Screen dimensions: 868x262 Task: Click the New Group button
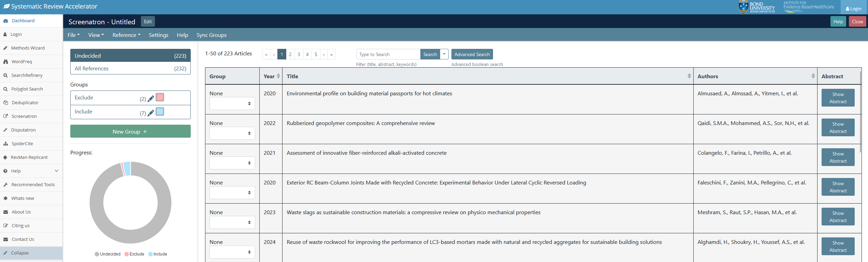(130, 132)
